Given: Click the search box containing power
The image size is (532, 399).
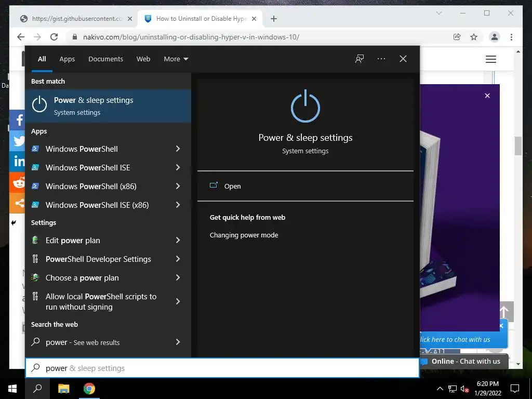Looking at the screenshot, I should (x=222, y=368).
